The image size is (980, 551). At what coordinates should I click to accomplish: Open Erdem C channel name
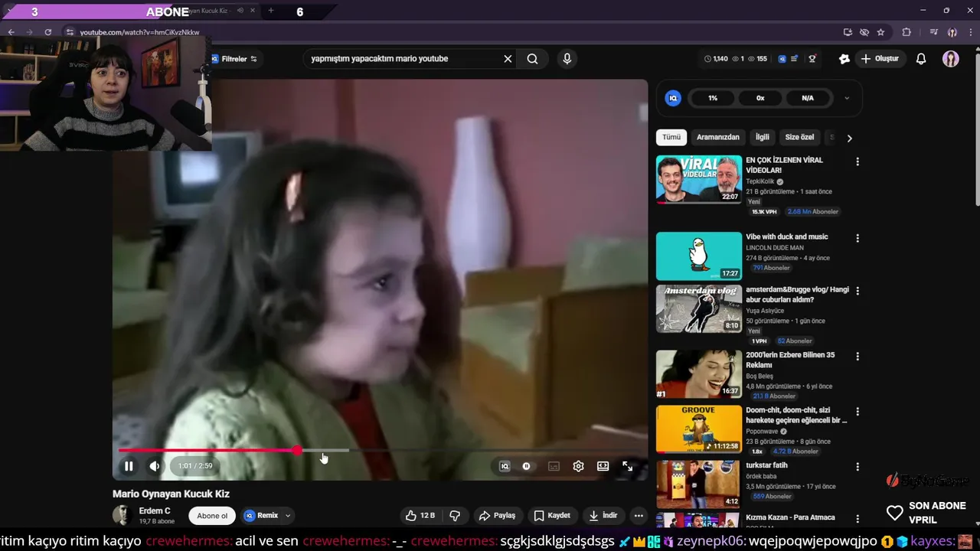tap(155, 511)
